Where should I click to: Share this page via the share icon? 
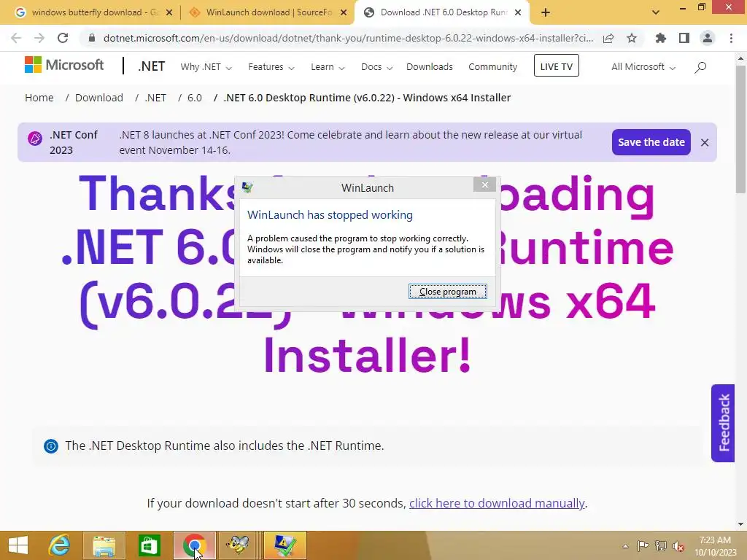pos(608,38)
